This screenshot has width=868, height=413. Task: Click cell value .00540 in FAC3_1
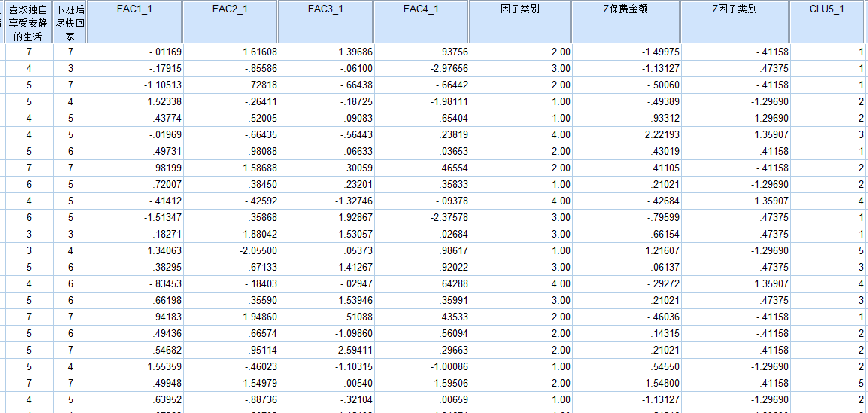[x=326, y=383]
